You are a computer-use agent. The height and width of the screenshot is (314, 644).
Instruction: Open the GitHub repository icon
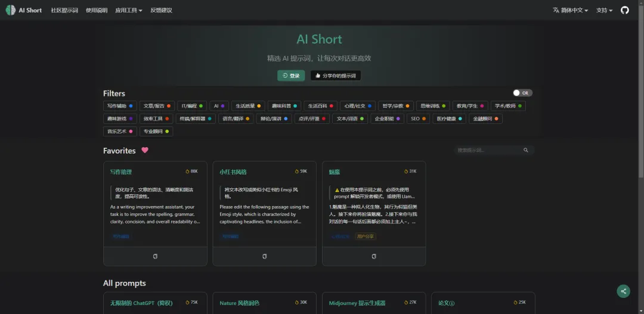click(624, 10)
